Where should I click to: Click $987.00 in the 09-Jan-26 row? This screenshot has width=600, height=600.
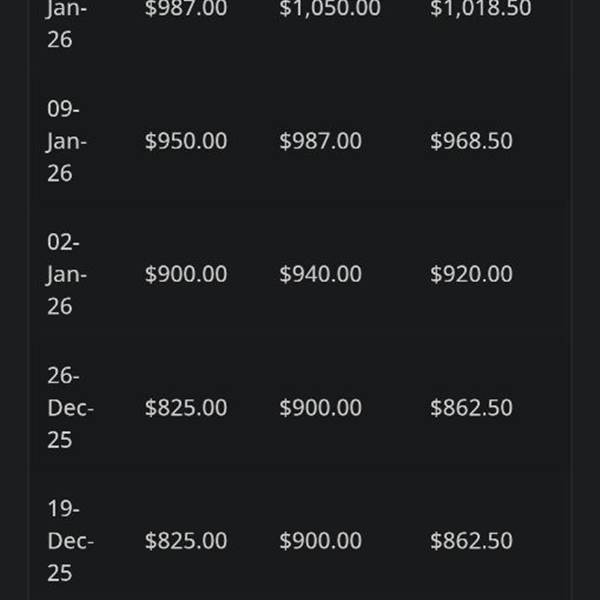point(320,141)
